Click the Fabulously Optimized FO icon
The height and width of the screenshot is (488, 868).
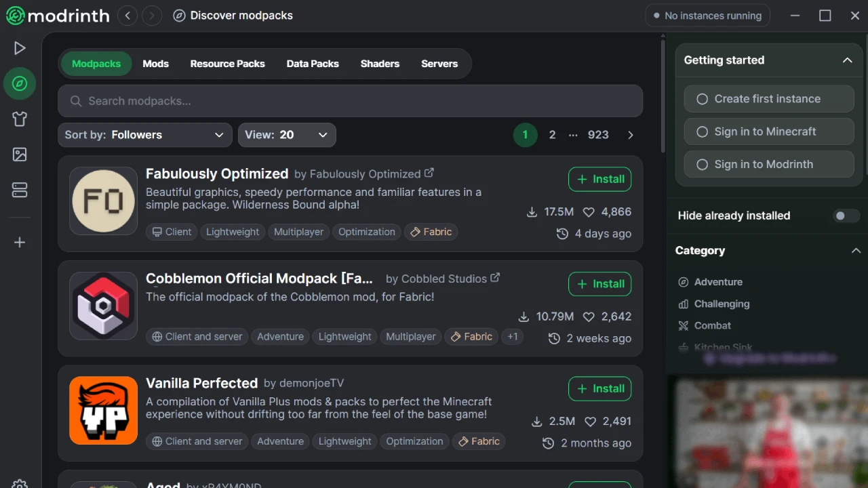[x=104, y=201]
